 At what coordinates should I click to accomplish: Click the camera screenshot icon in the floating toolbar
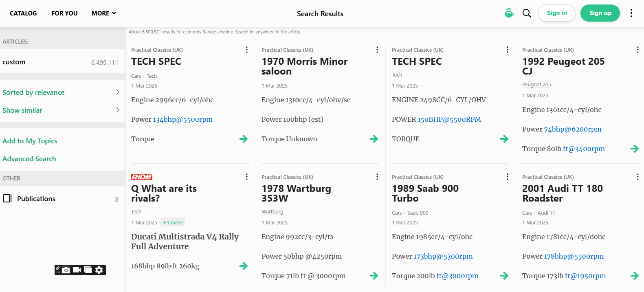point(66,270)
